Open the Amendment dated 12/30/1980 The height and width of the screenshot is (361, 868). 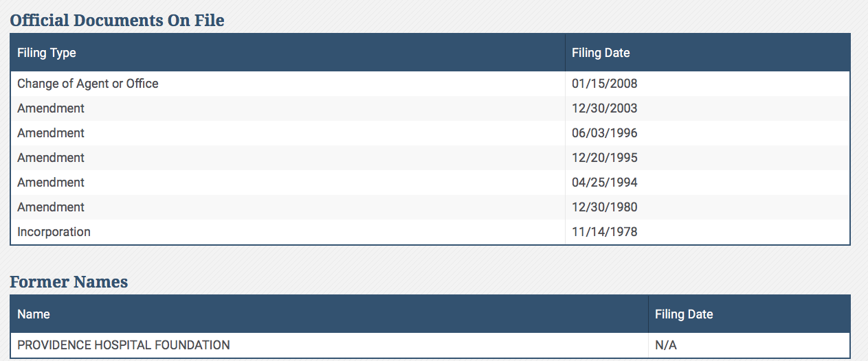point(51,207)
